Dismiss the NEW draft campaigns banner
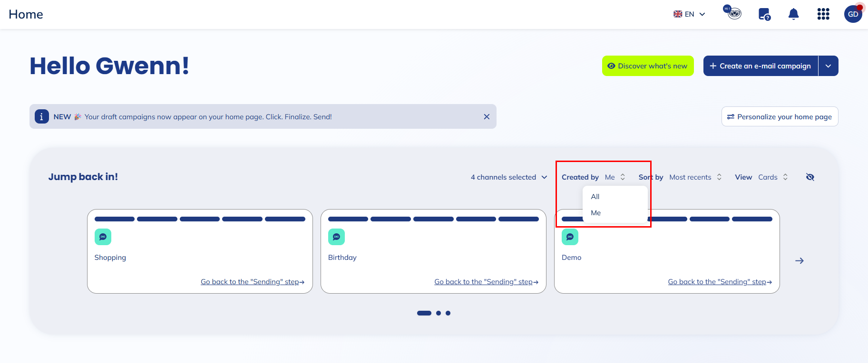 [487, 117]
